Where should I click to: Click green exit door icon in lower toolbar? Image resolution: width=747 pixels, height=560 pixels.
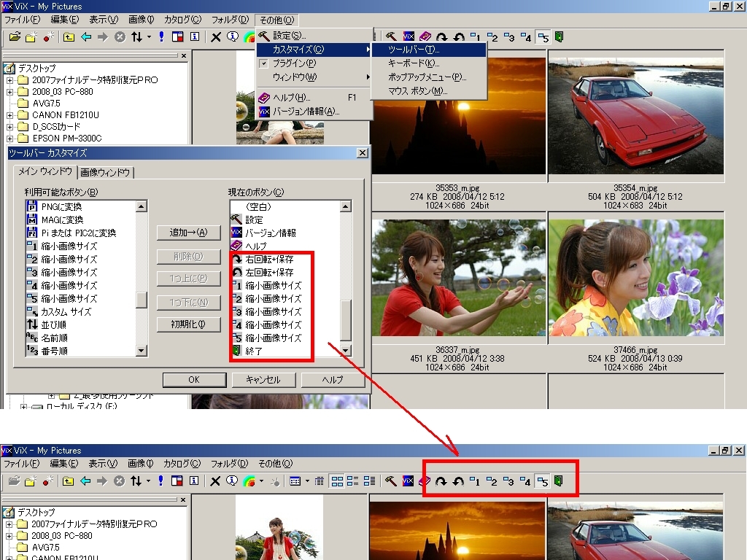tap(559, 481)
